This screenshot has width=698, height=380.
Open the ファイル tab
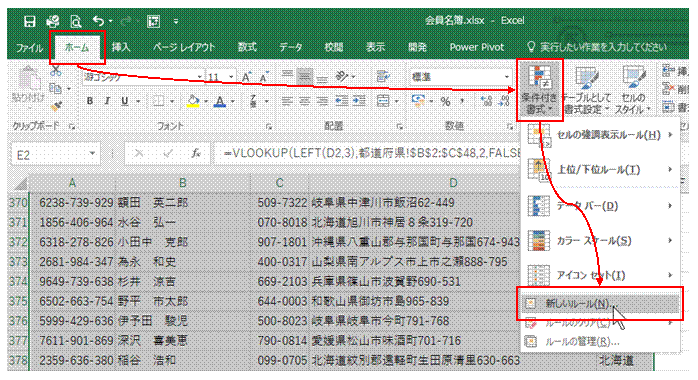(x=29, y=47)
